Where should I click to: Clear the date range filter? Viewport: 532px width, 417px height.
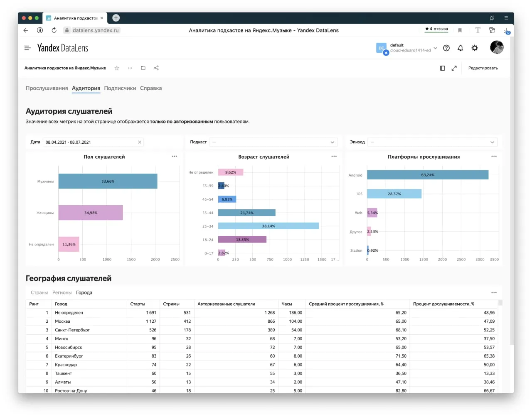140,142
